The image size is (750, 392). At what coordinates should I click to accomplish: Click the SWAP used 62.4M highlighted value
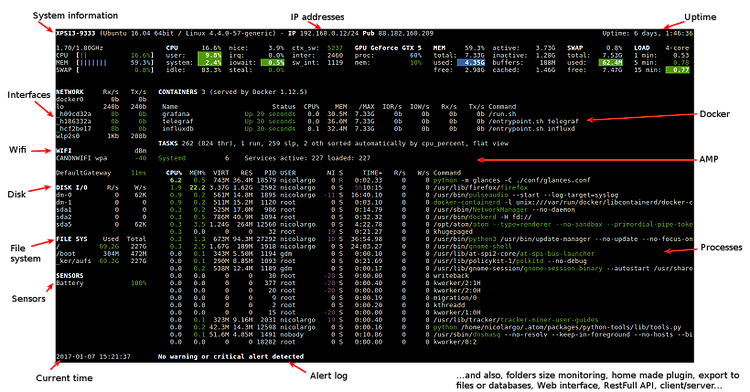[610, 63]
